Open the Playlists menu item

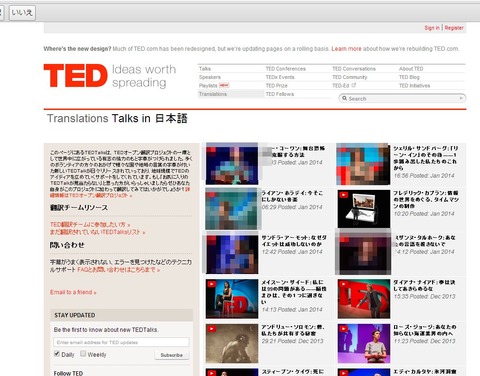tap(208, 86)
